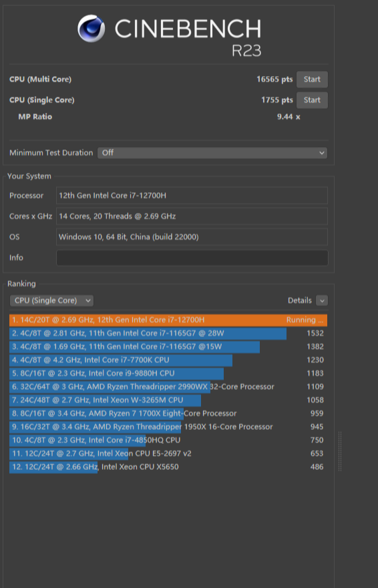Click the dotted panel resize grip

coord(340,451)
